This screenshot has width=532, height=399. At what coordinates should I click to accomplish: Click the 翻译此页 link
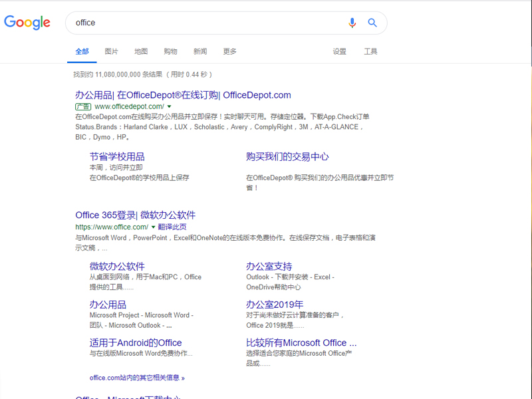click(172, 227)
